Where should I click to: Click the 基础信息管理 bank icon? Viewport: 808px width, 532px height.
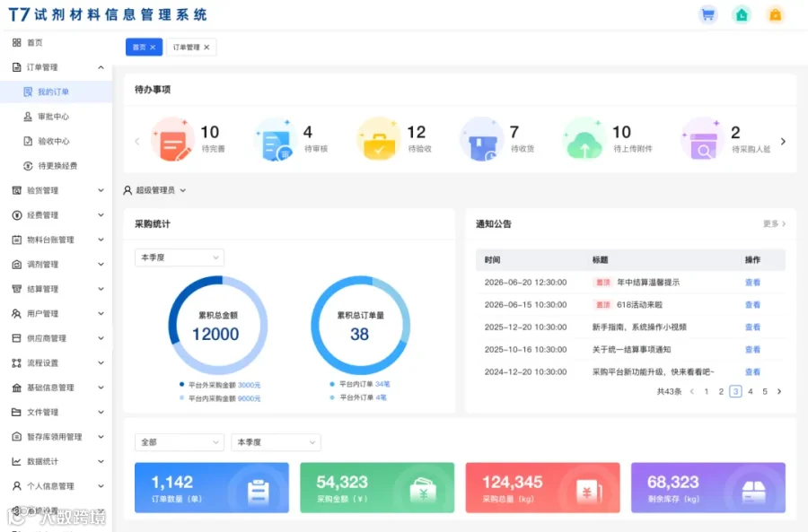(16, 388)
